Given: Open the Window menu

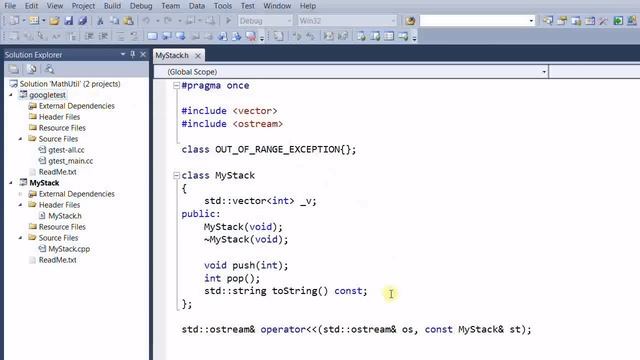Looking at the screenshot, I should click(x=277, y=6).
